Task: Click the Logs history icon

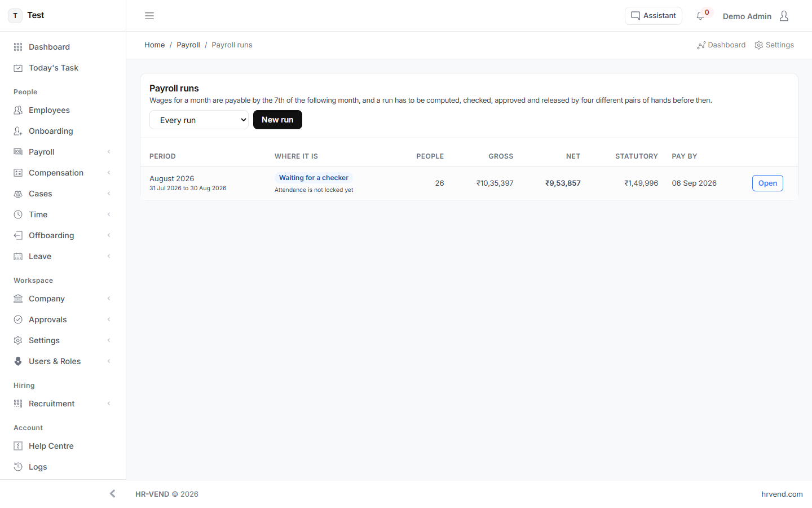Action: [18, 467]
